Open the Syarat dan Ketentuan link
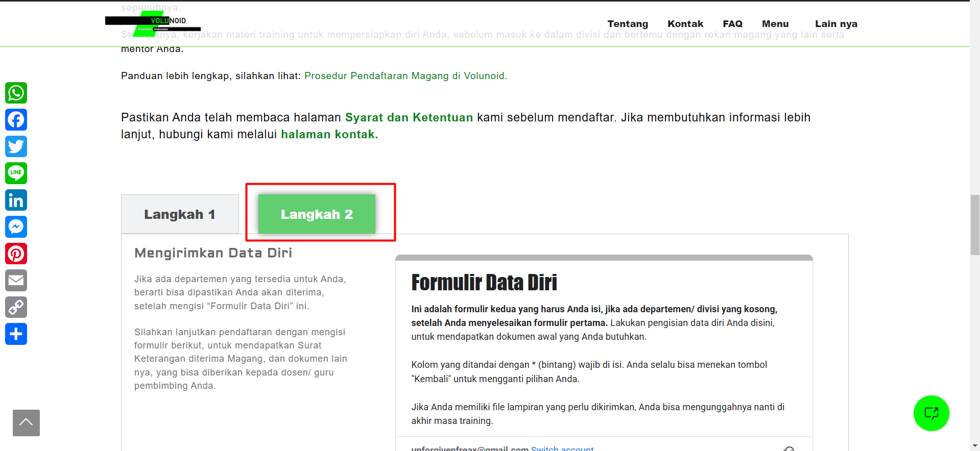The width and height of the screenshot is (980, 451). [409, 118]
